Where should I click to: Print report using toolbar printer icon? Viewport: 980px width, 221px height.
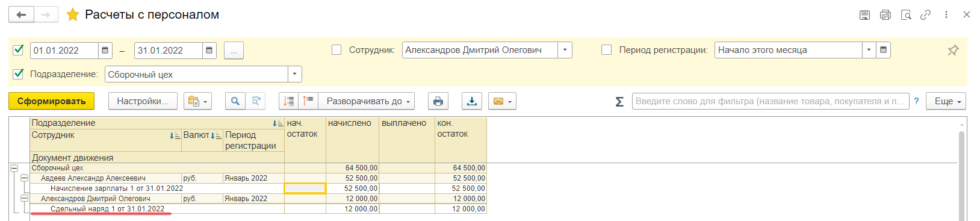[x=438, y=101]
